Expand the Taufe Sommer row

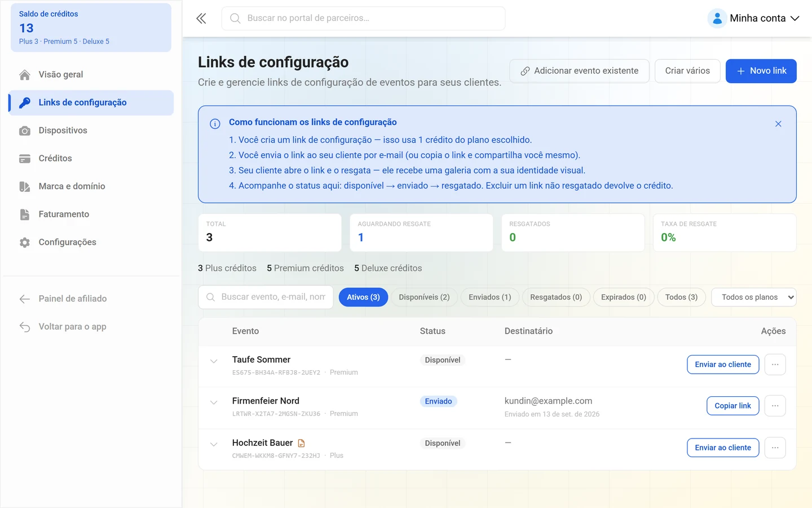[x=214, y=361]
